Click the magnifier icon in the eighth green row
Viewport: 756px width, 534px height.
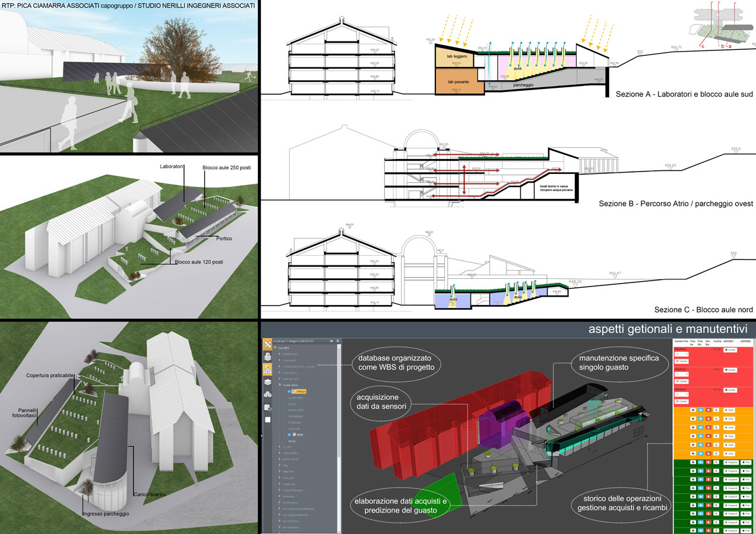pos(716,522)
